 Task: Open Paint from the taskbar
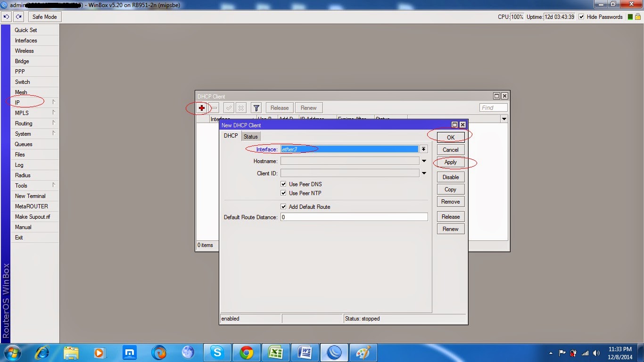tap(363, 353)
